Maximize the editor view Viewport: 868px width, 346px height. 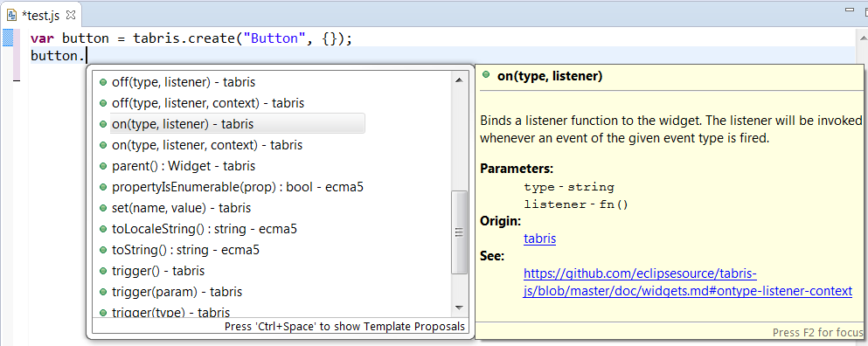point(865,10)
